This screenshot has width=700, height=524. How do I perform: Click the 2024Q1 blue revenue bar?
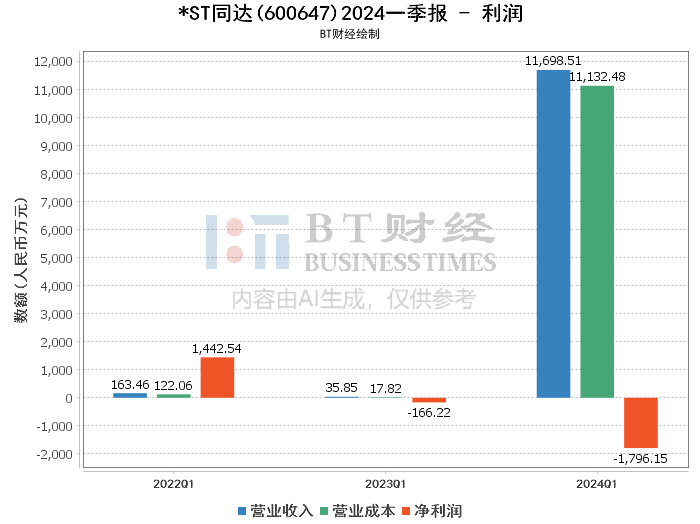point(553,234)
